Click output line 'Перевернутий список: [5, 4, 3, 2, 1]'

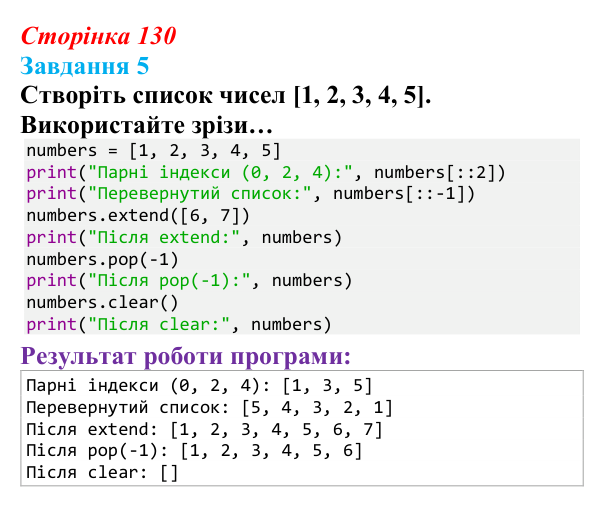(209, 408)
